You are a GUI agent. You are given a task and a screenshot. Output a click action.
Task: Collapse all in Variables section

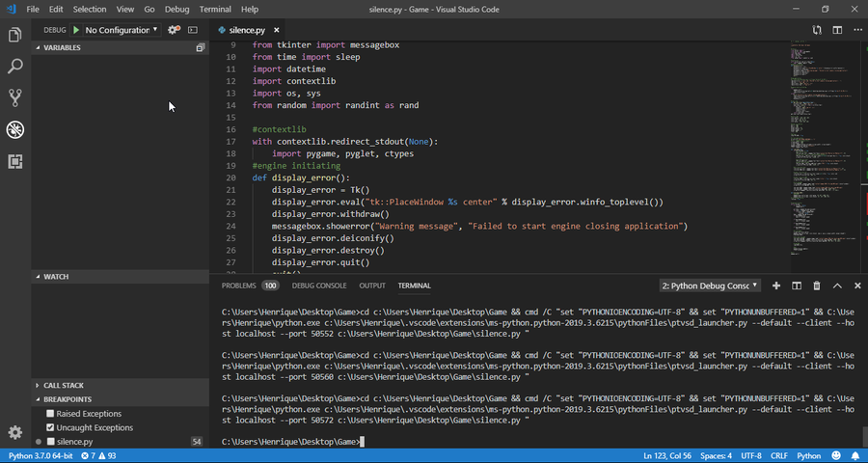(x=201, y=47)
